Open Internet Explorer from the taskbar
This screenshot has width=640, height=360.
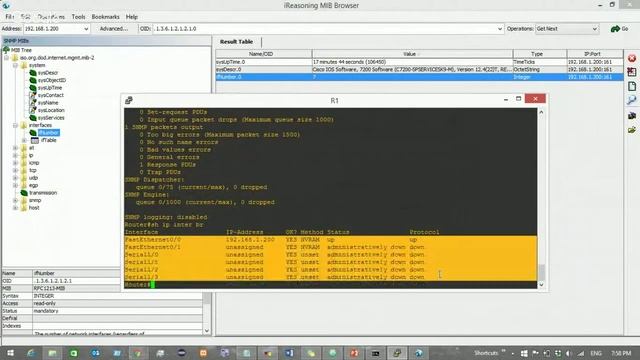(x=31, y=353)
